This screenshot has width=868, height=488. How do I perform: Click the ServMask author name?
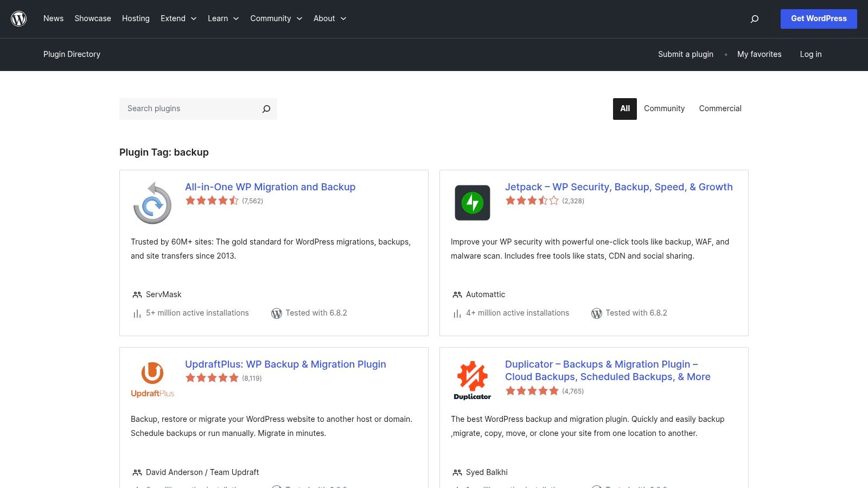click(163, 294)
